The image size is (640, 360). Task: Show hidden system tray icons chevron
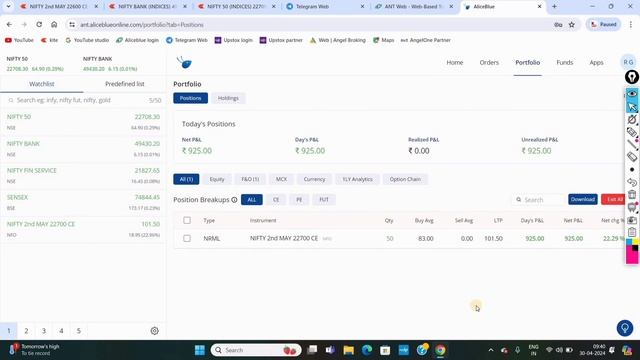coord(491,350)
